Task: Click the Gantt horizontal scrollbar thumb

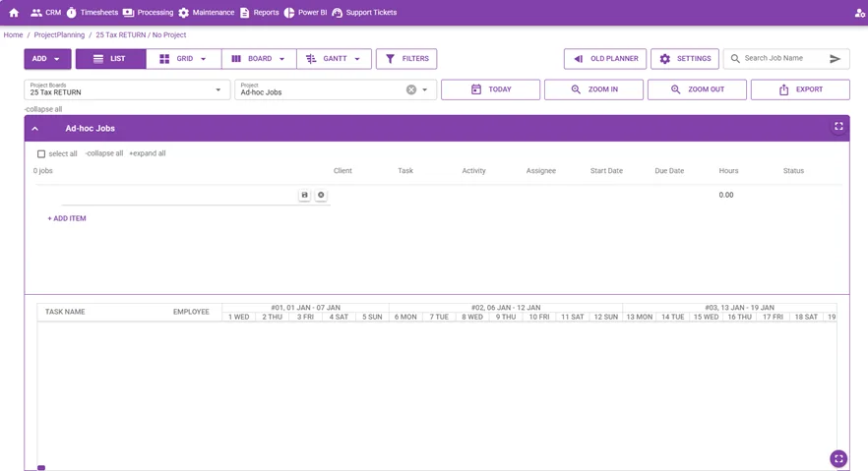Action: click(41, 468)
